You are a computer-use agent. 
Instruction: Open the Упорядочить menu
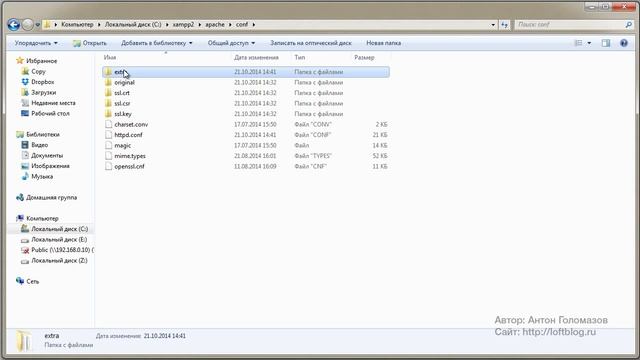tap(36, 43)
